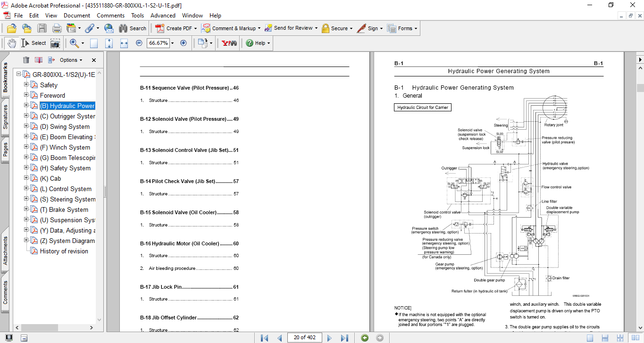Click the green Previous View arrow
Screen dimensions: 644x343
pos(365,338)
